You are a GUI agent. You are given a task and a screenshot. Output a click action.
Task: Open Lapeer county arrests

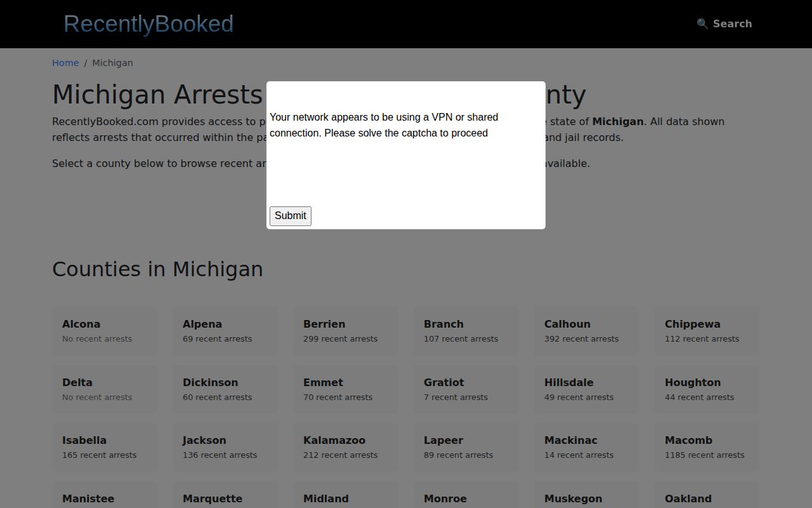[x=466, y=447]
